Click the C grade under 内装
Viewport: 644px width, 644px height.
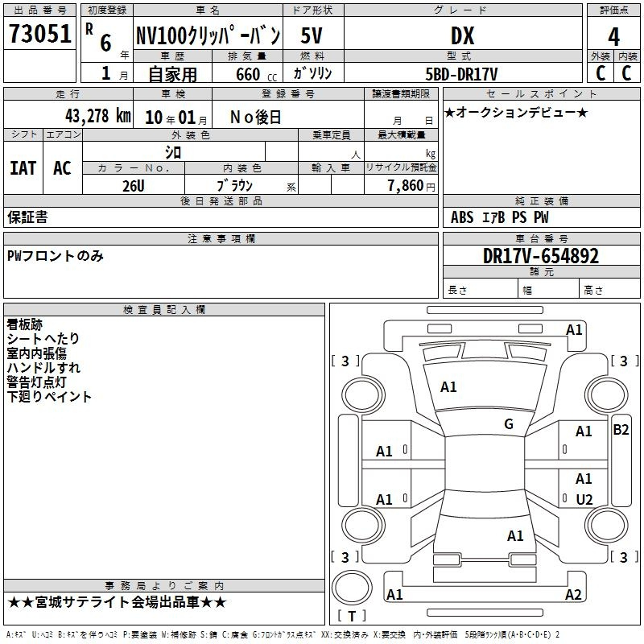pos(626,73)
